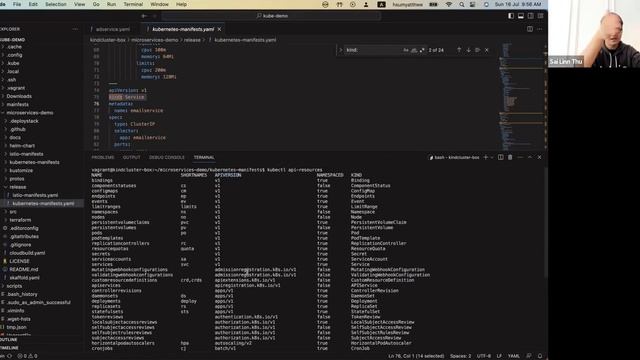
Task: Open the LICENSE file
Action: coord(19,261)
